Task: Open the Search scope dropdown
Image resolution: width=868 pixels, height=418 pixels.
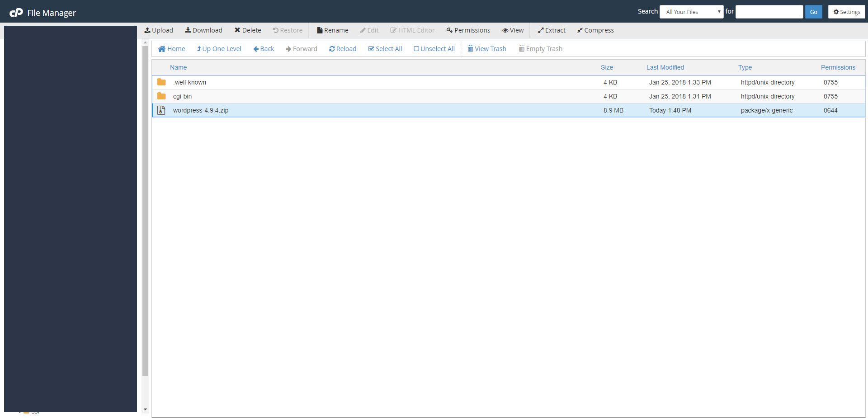Action: coord(691,12)
